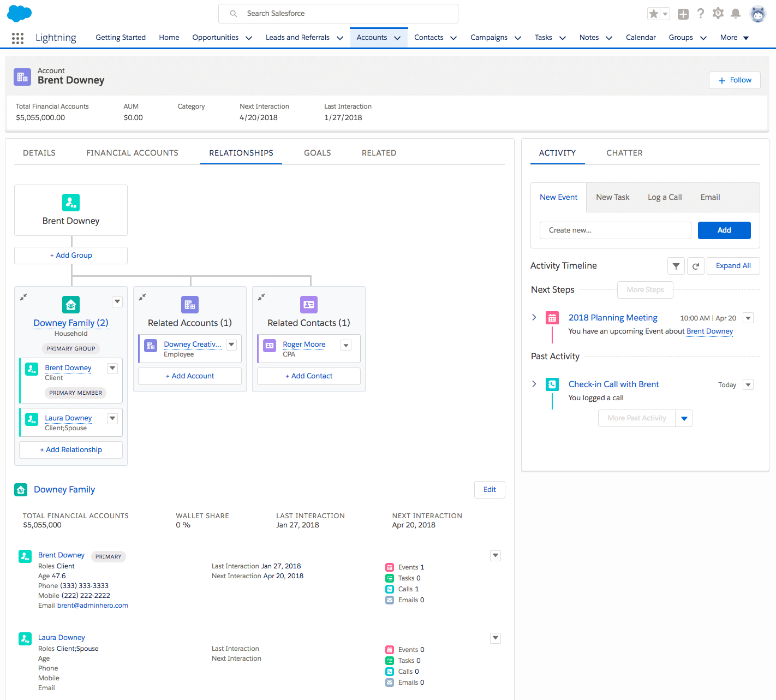Click the Add Relationship button

tap(71, 450)
